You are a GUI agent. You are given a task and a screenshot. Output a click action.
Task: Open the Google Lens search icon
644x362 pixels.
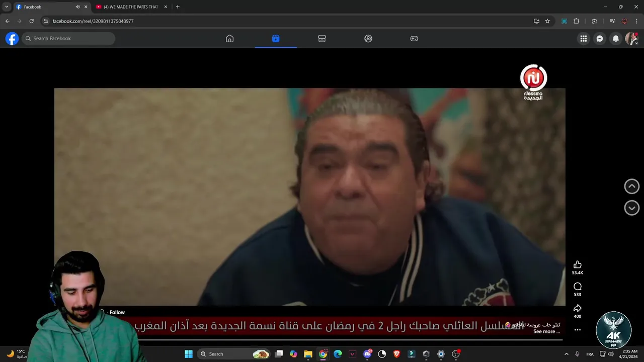pyautogui.click(x=594, y=21)
